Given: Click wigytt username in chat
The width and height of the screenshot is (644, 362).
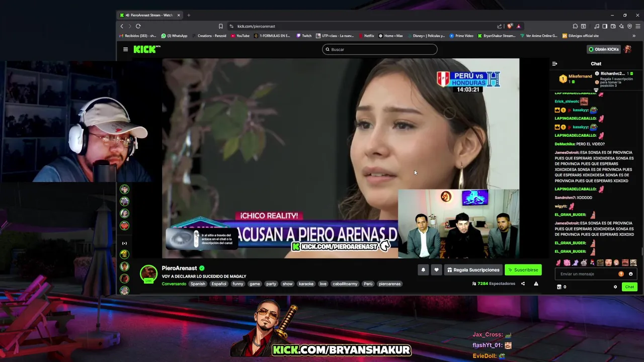Looking at the screenshot, I should [x=560, y=206].
